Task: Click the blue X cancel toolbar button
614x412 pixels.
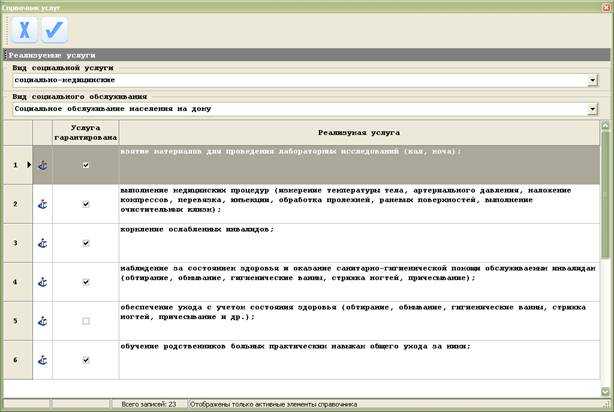Action: tap(24, 30)
